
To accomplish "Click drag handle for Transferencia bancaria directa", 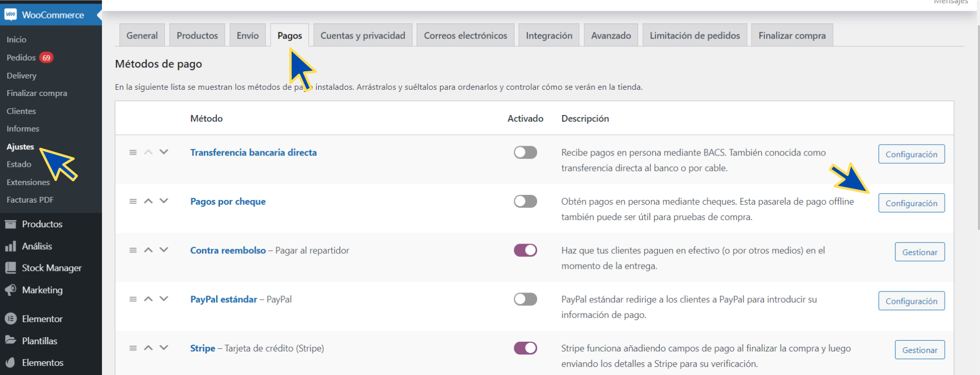I will pos(133,152).
